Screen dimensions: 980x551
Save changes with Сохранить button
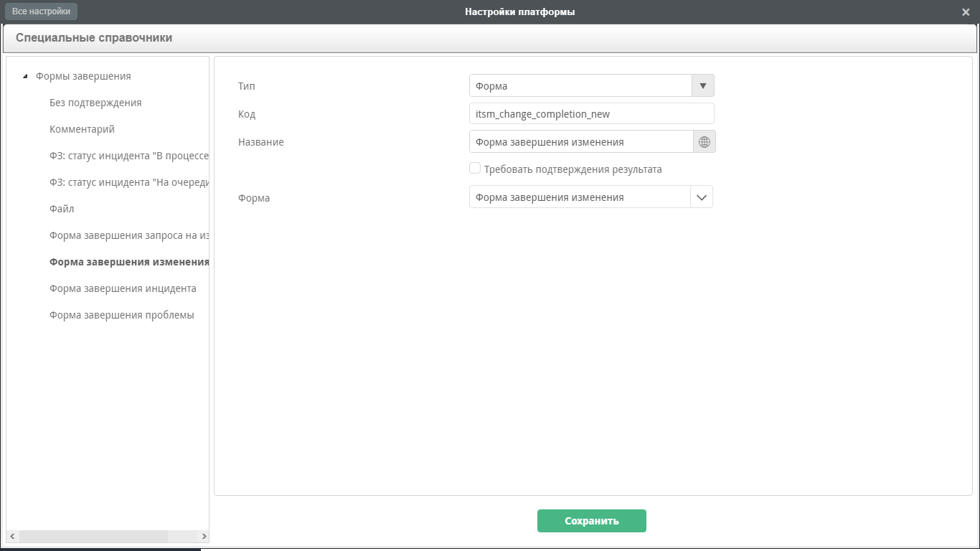[592, 521]
